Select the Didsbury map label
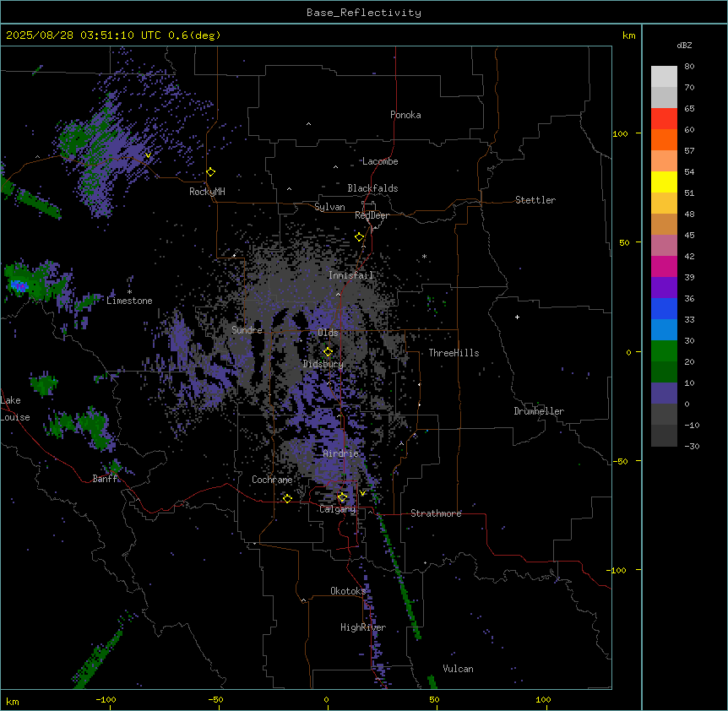 click(x=323, y=364)
